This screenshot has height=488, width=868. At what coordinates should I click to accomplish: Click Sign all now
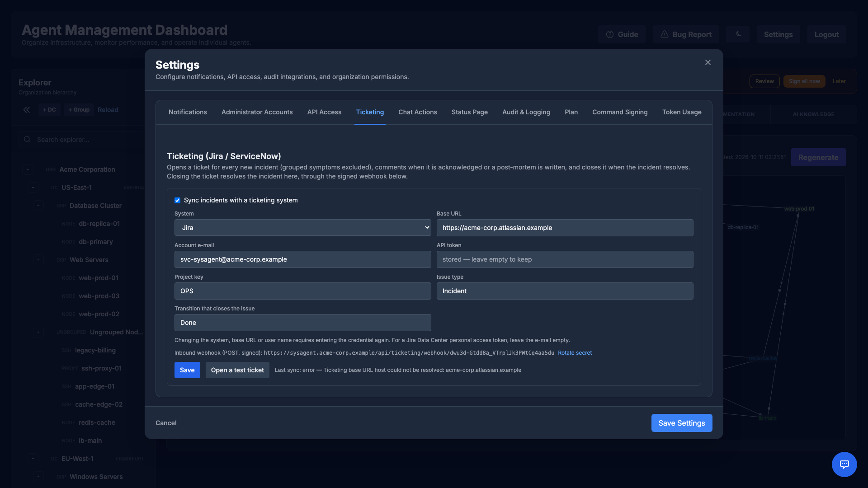(804, 81)
